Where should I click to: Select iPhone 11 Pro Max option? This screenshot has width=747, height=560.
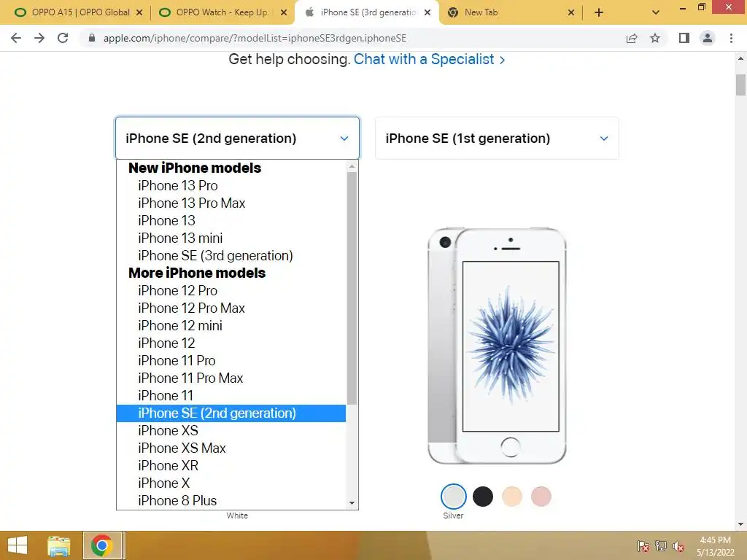(x=231, y=378)
